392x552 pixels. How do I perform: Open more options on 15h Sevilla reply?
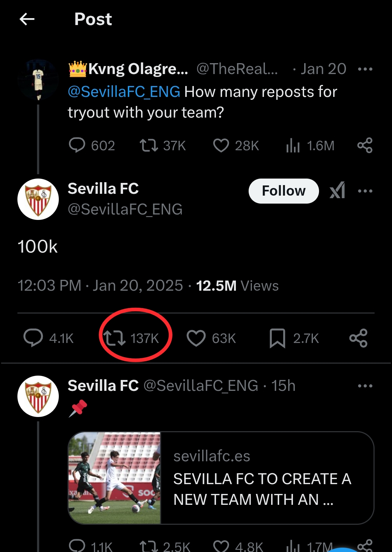pyautogui.click(x=365, y=386)
